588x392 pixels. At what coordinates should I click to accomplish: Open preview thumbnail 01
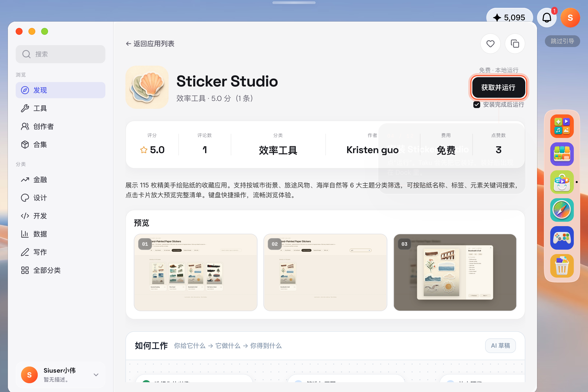(196, 272)
